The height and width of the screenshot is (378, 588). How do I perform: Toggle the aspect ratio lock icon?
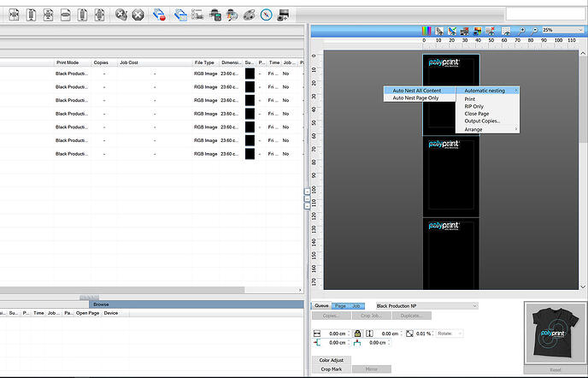(x=357, y=334)
